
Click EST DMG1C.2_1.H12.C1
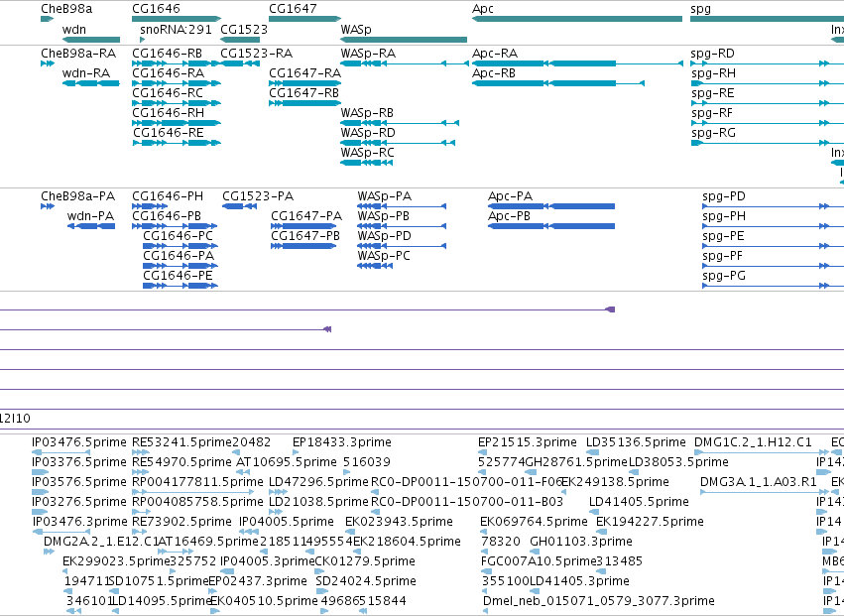753,442
